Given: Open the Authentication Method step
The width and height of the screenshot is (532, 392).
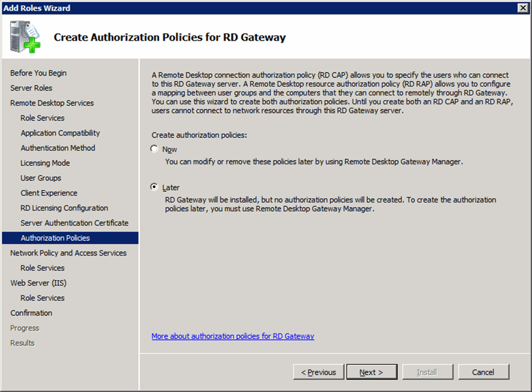Looking at the screenshot, I should pos(58,148).
